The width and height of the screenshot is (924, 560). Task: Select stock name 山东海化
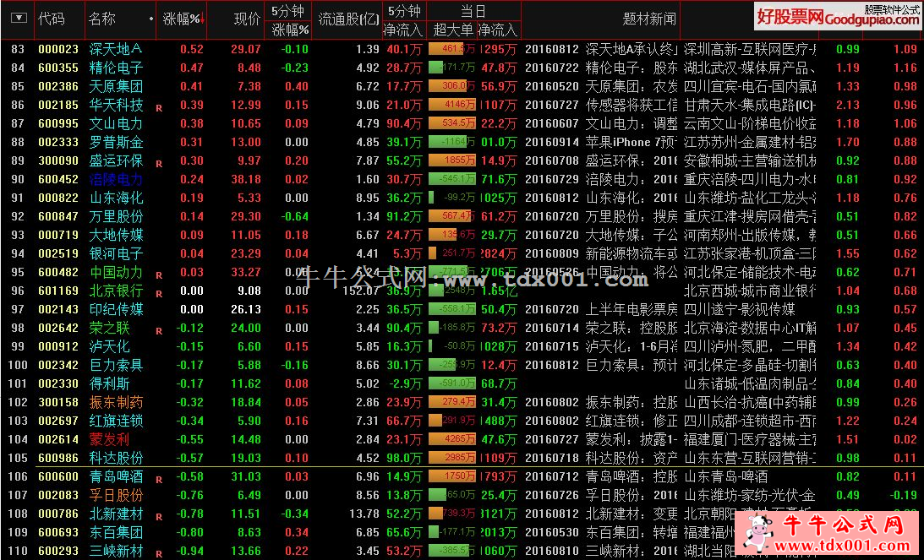(x=116, y=198)
